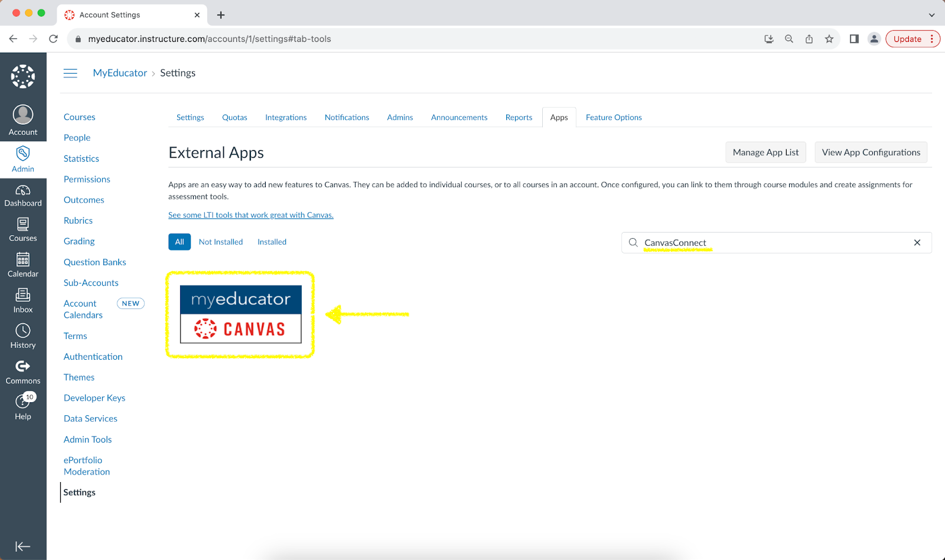Go to Dashboard in global navigation
The height and width of the screenshot is (560, 945).
23,196
